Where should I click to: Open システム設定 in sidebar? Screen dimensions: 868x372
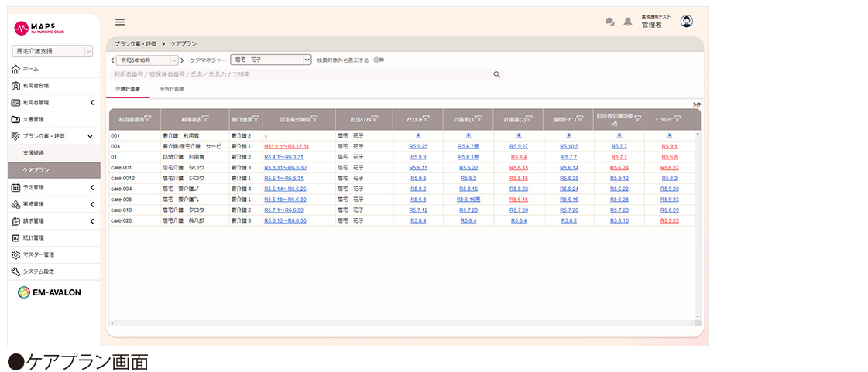pos(53,271)
